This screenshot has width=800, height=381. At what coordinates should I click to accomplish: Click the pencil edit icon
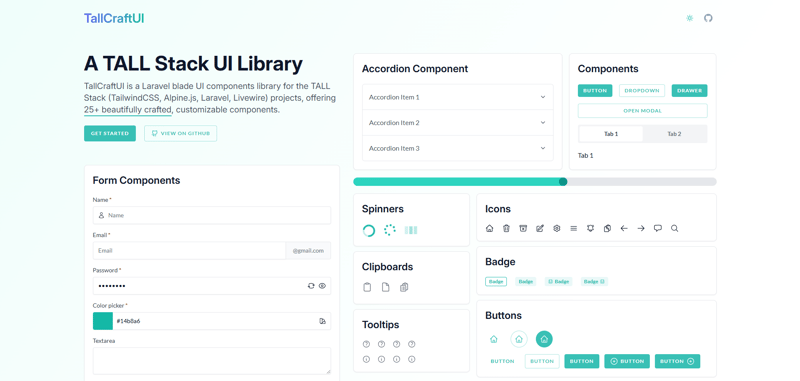coord(540,228)
